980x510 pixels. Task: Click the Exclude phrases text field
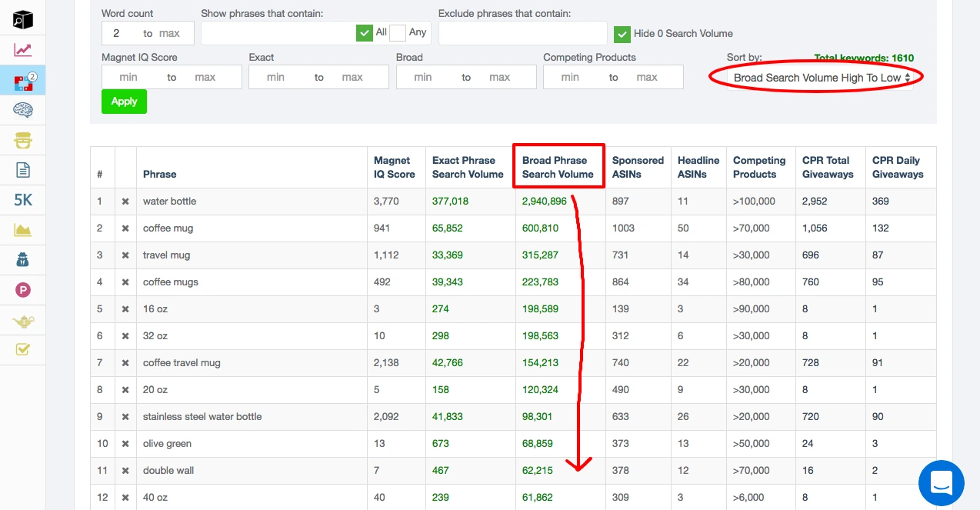[522, 33]
